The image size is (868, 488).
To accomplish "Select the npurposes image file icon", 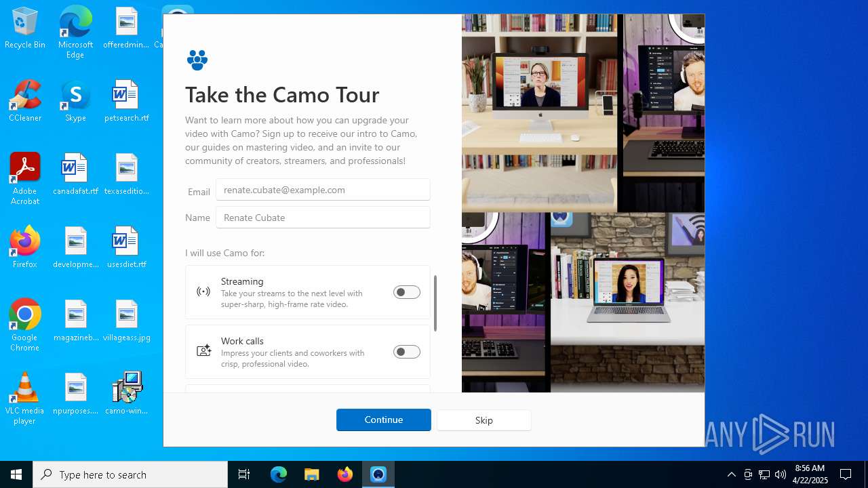I will [75, 394].
